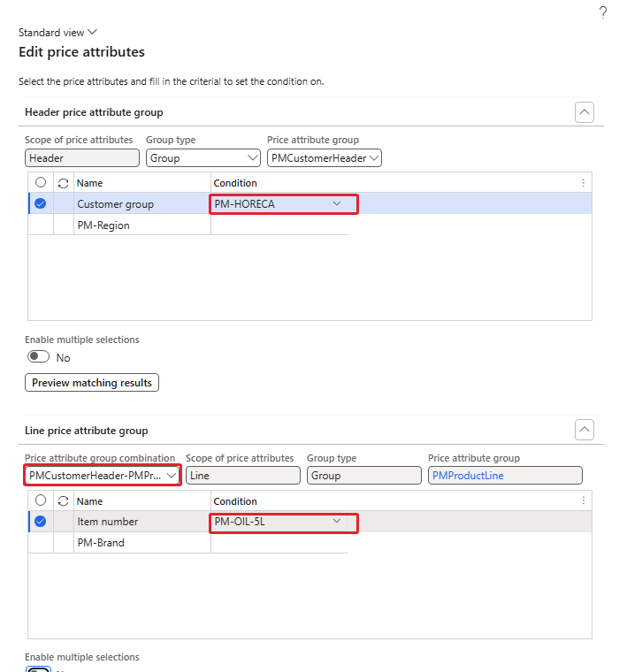Select all rows in header attribute grid
Viewport: 619px width, 672px height.
coord(41,182)
